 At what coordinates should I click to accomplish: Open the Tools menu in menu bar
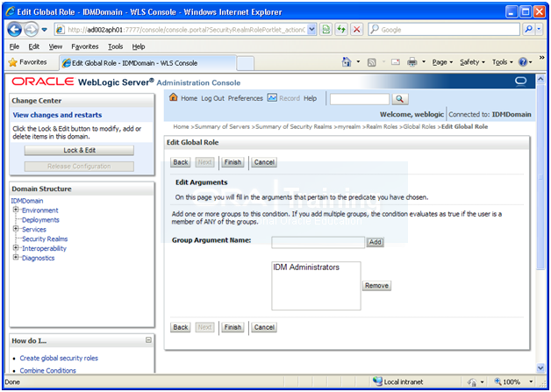(115, 46)
